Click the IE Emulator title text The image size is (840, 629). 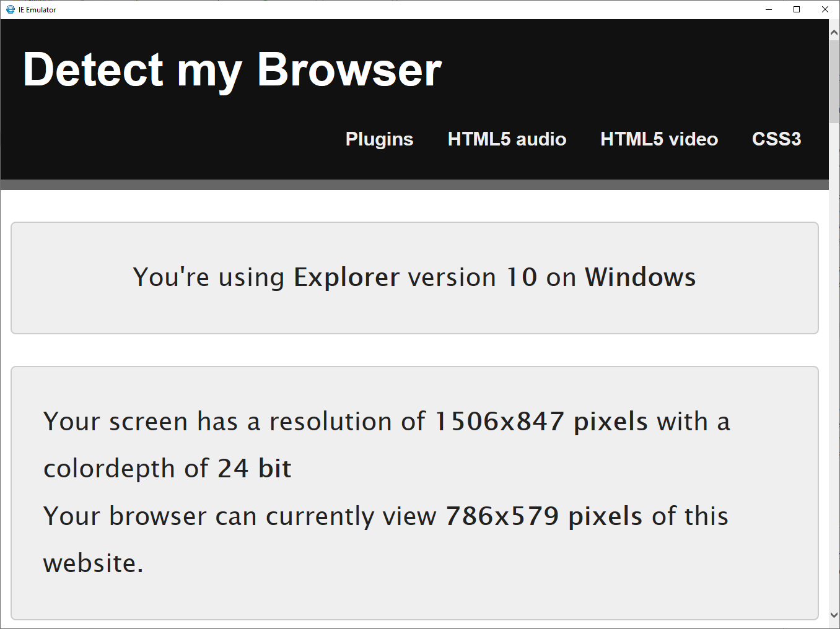[37, 10]
